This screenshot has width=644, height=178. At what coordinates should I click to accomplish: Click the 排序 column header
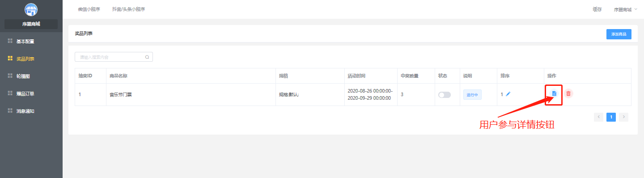tap(505, 76)
